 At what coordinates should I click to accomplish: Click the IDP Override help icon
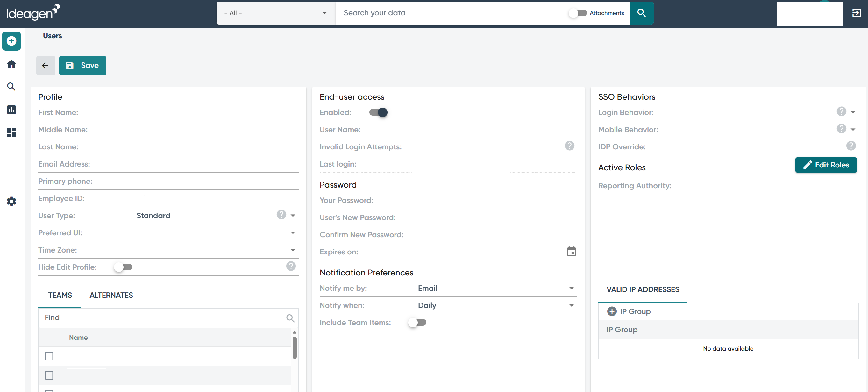click(851, 146)
